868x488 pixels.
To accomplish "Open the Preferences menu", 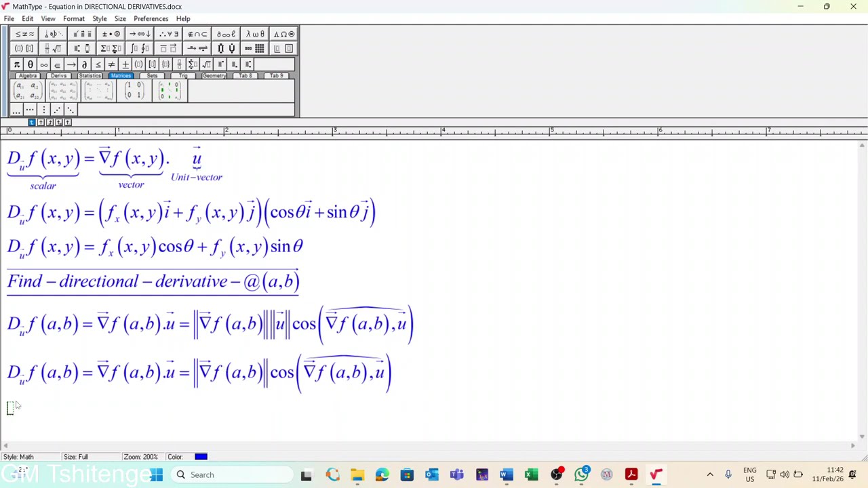I will (x=151, y=19).
